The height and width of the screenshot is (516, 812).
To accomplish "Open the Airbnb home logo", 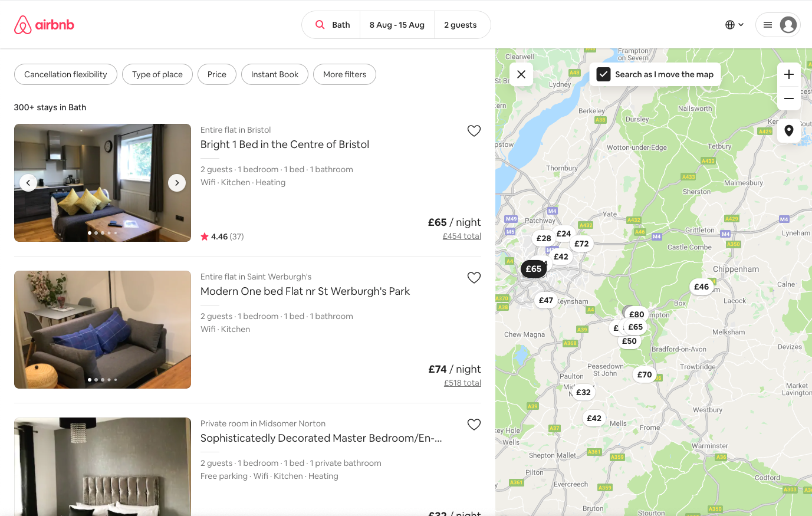I will tap(44, 25).
